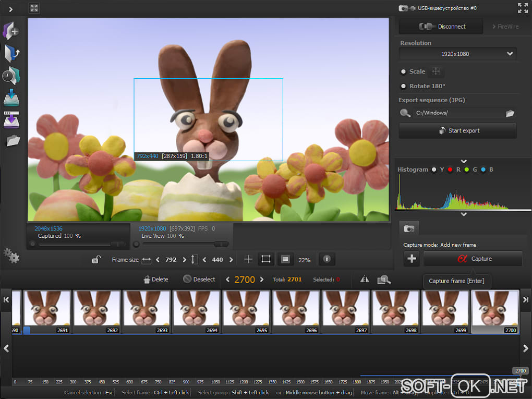Select frame thumbnail 2700
The height and width of the screenshot is (399, 532).
495,312
